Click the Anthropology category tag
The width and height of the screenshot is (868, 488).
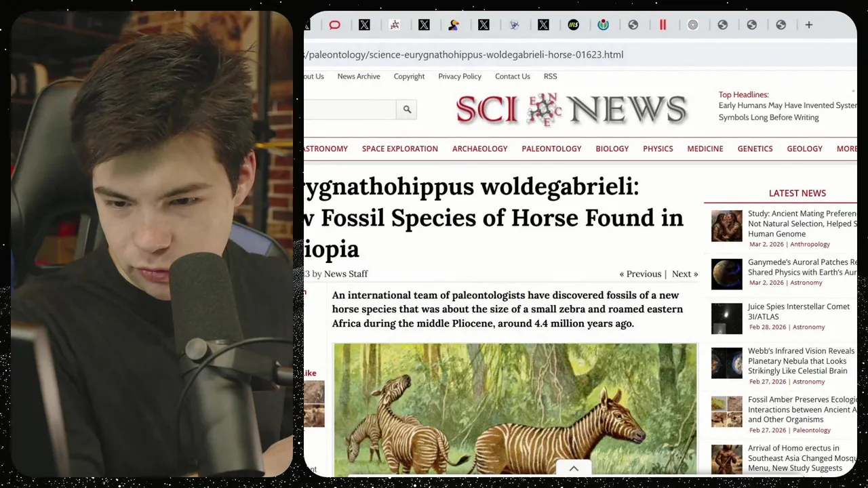pos(810,244)
